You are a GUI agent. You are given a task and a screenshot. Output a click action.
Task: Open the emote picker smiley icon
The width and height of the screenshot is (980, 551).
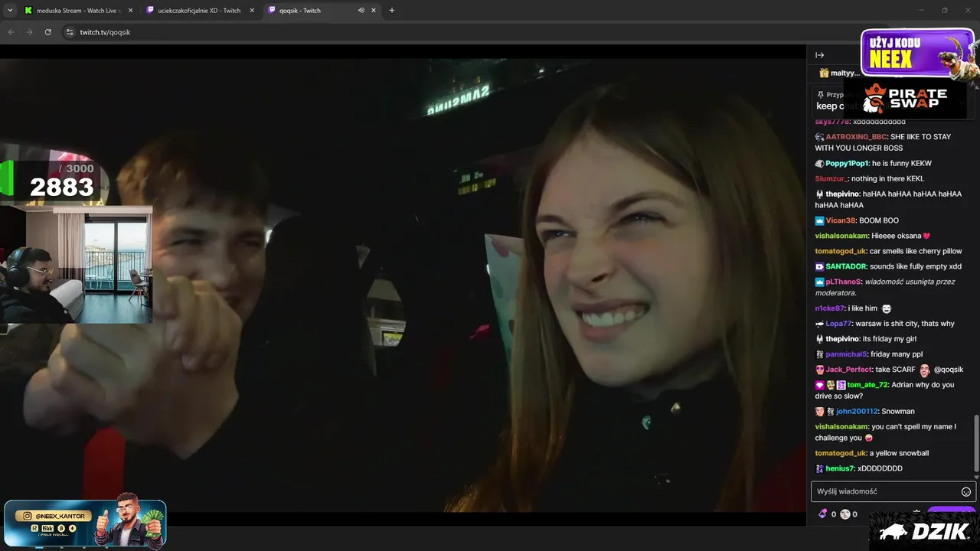point(966,491)
